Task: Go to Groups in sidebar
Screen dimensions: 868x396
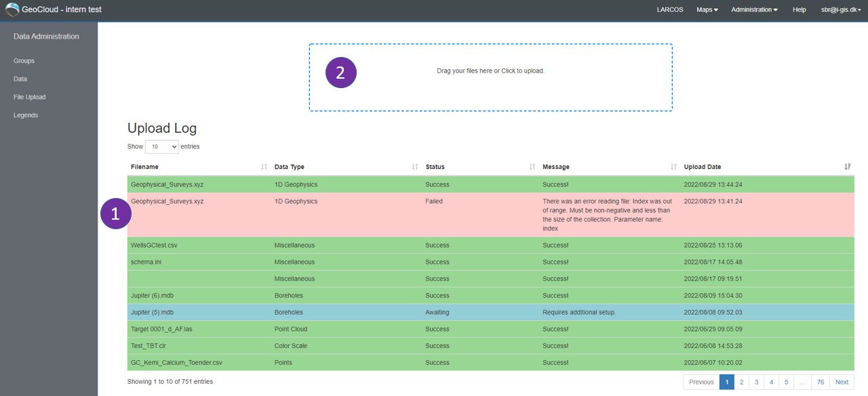Action: click(24, 61)
